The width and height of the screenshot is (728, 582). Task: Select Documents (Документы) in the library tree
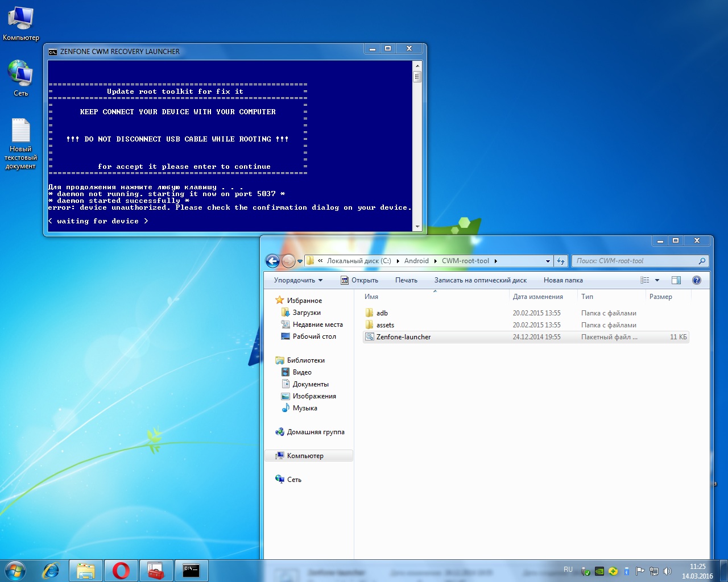click(311, 384)
